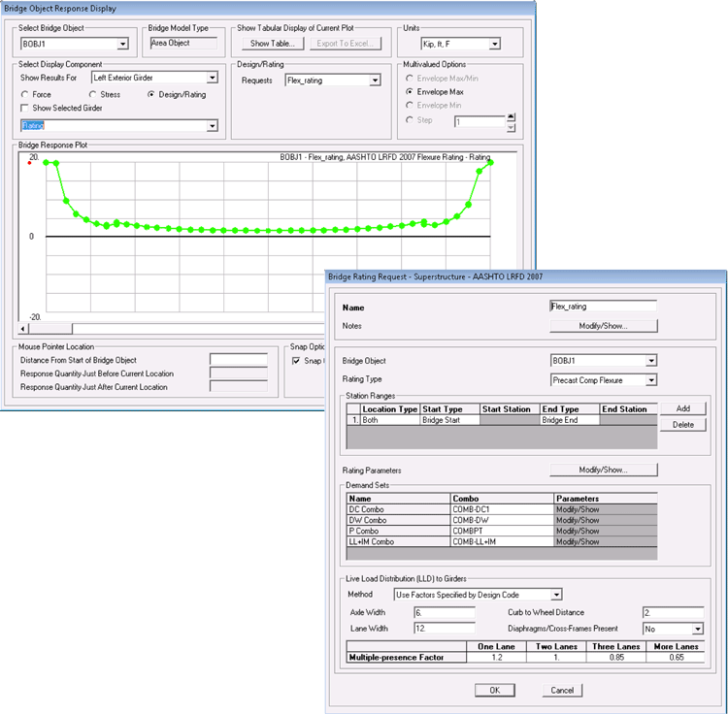The height and width of the screenshot is (714, 728).
Task: Click OK in Bridge Rating Request dialog
Action: (494, 690)
